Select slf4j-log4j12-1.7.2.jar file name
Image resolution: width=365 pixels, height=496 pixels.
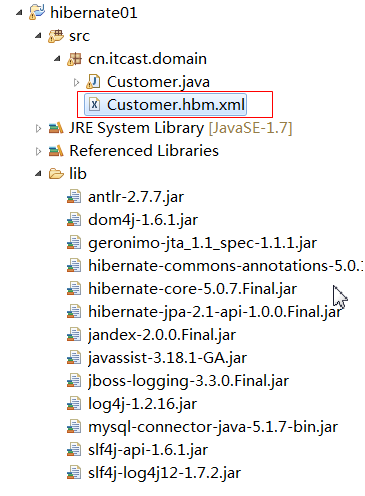[164, 473]
